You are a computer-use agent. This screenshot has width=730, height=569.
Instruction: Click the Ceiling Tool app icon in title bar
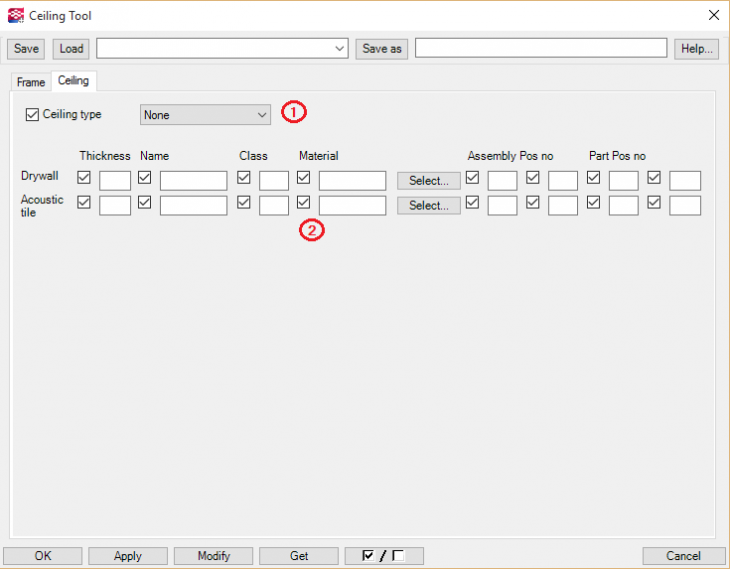point(14,15)
